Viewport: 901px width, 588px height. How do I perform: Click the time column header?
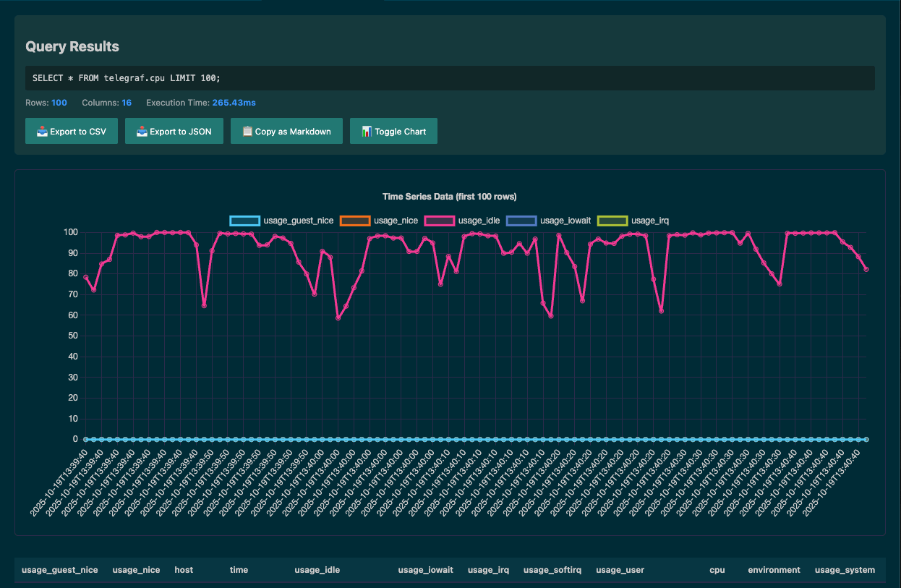coord(239,570)
